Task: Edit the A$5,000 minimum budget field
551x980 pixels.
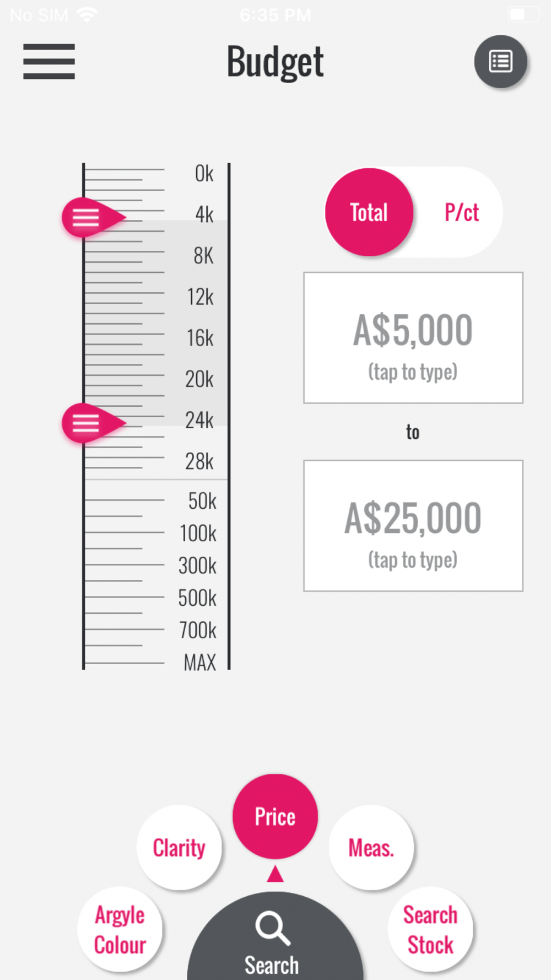Action: point(413,337)
